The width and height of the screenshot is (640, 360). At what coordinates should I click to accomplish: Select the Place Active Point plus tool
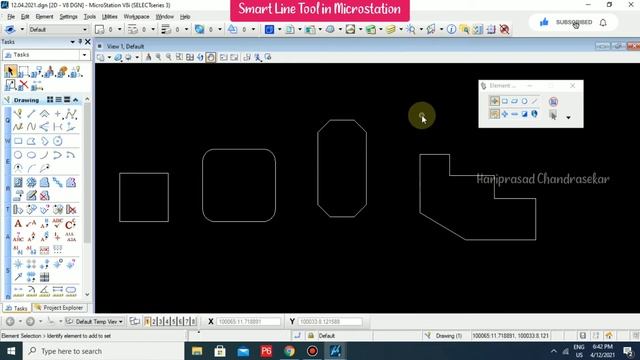(x=58, y=114)
